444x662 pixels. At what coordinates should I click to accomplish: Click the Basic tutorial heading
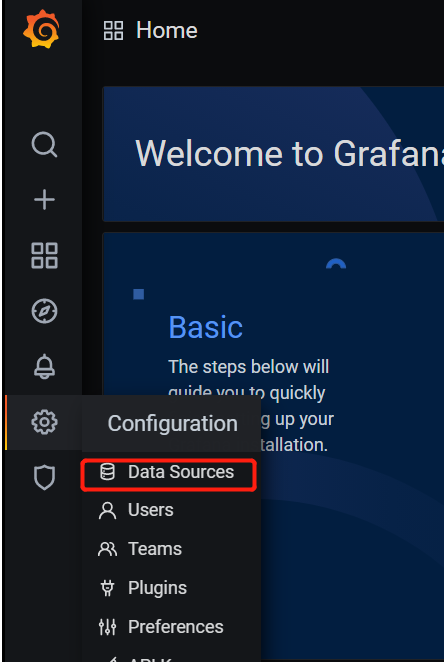206,327
